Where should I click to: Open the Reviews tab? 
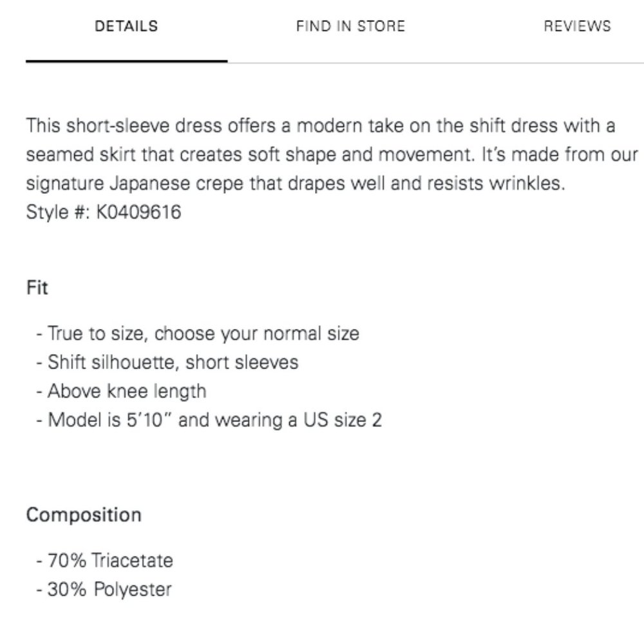tap(577, 26)
